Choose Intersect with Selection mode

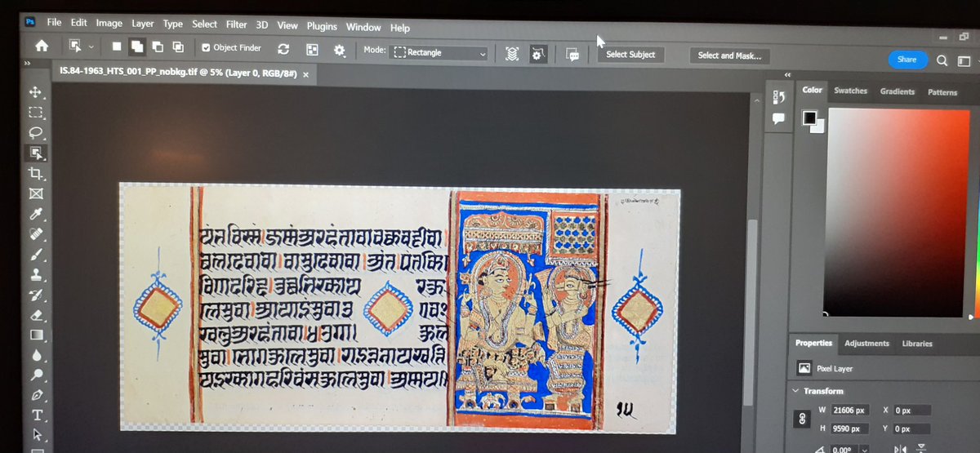178,48
